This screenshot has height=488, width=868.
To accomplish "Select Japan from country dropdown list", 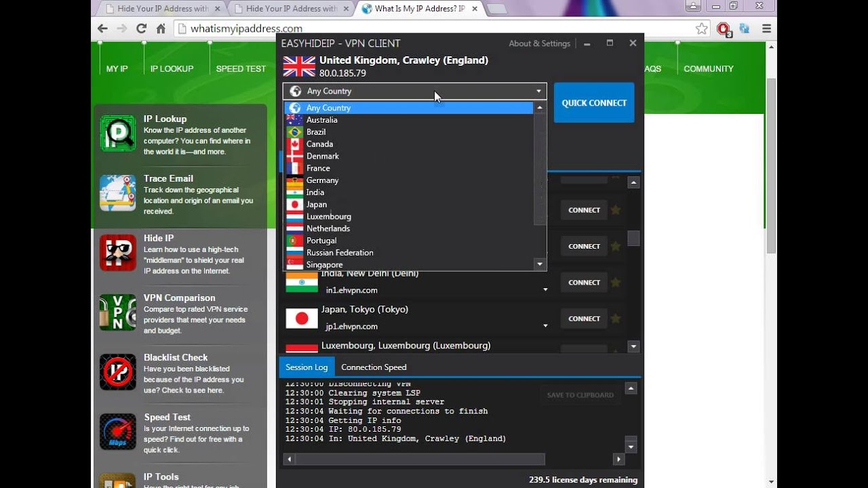I will [x=409, y=205].
